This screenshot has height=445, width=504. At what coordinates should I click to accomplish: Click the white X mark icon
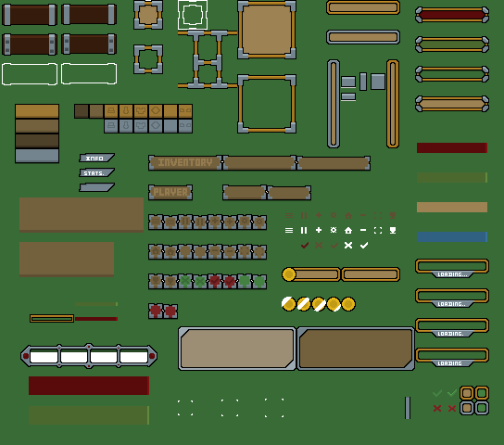348,246
